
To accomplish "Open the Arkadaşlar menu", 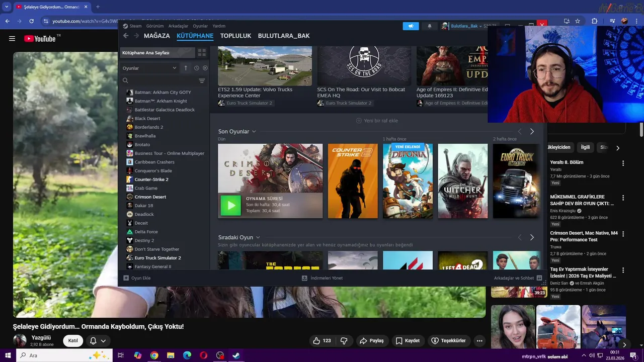I will 178,26.
